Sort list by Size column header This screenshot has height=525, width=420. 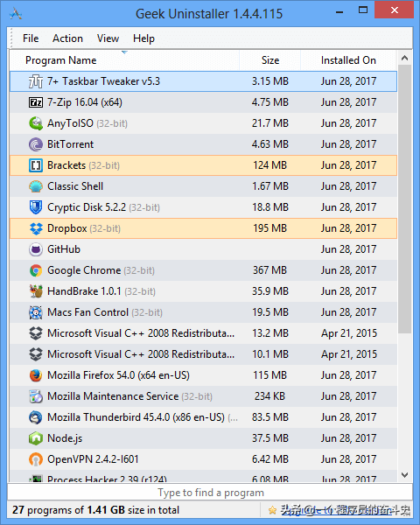pos(270,60)
